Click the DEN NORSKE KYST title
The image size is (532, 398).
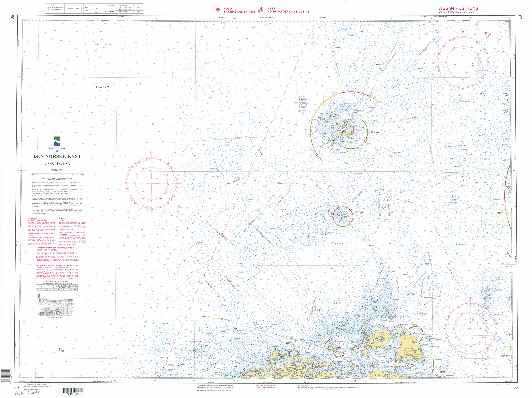pos(57,156)
